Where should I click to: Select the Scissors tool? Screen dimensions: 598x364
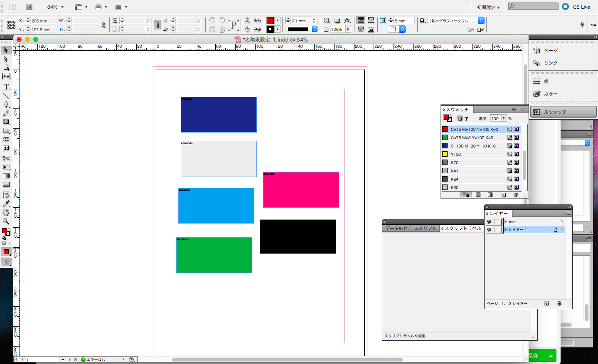tap(6, 158)
